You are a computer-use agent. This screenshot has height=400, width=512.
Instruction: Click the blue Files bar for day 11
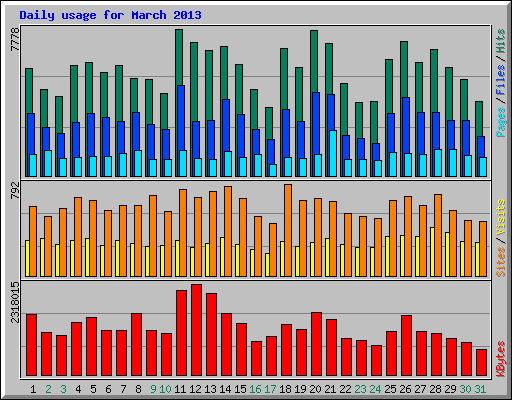(x=181, y=118)
